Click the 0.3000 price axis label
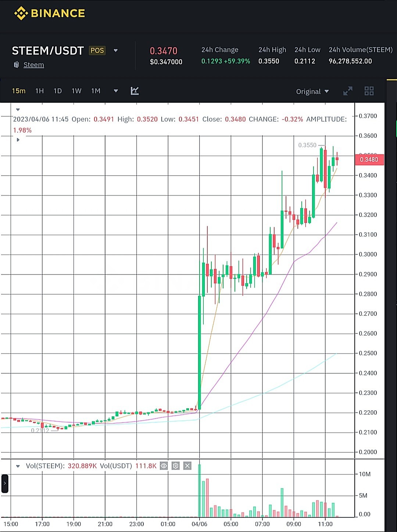The image size is (397, 532). (x=368, y=254)
